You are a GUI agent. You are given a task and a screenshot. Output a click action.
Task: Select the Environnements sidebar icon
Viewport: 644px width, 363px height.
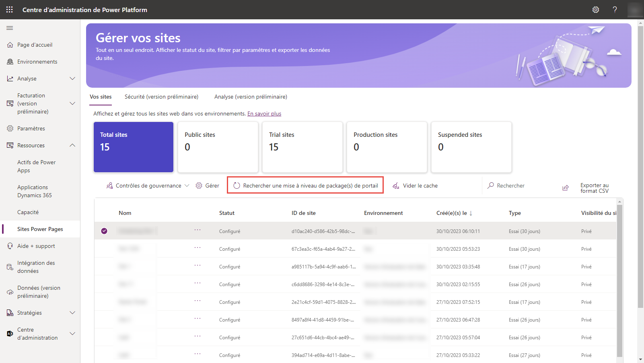[x=10, y=61]
